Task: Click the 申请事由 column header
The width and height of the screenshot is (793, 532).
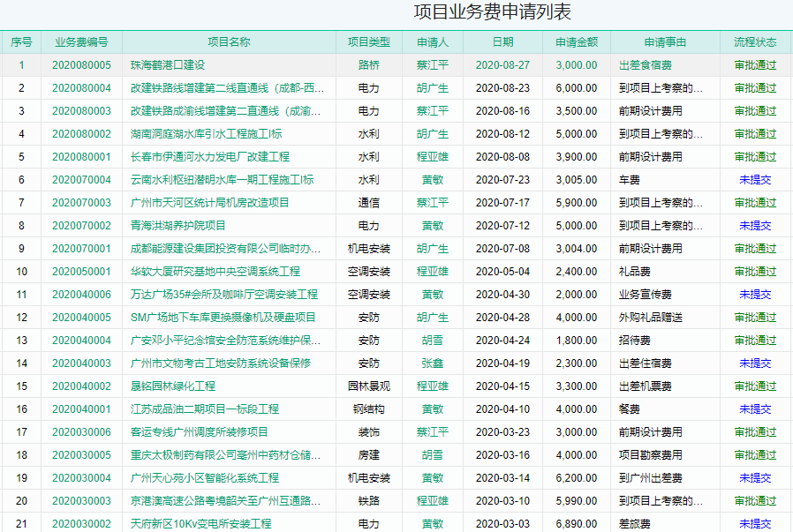Action: [x=665, y=42]
